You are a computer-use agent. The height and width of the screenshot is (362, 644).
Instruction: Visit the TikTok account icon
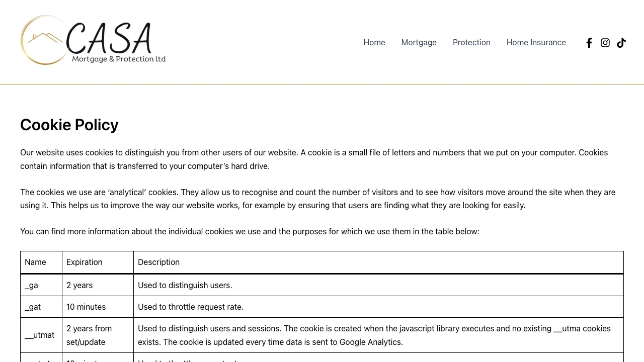coord(621,43)
